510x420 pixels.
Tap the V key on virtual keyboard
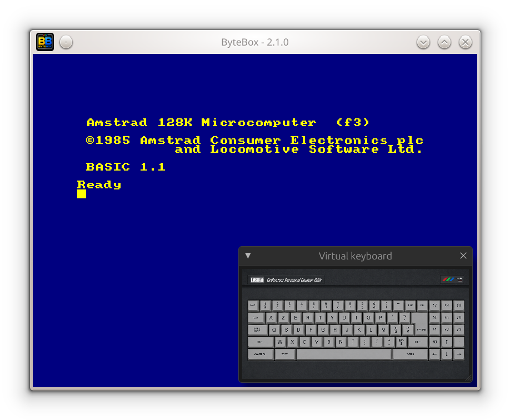[317, 342]
